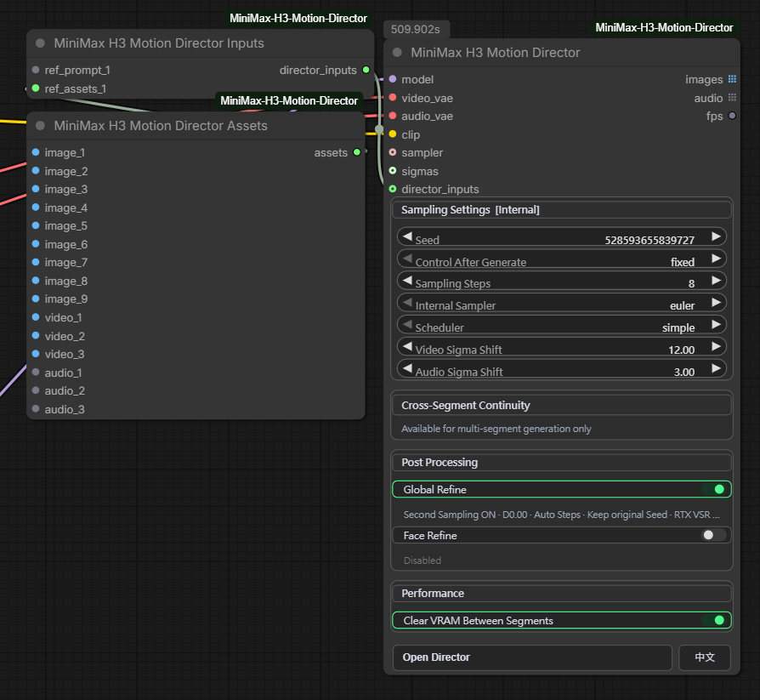Click the video_3 input socket dot
Screen dimensions: 760x700
tap(36, 354)
